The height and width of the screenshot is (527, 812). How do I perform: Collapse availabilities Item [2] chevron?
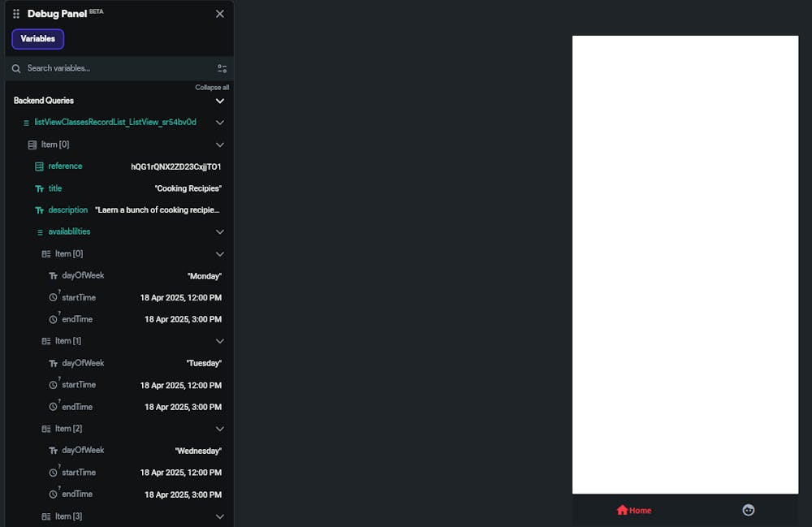220,429
